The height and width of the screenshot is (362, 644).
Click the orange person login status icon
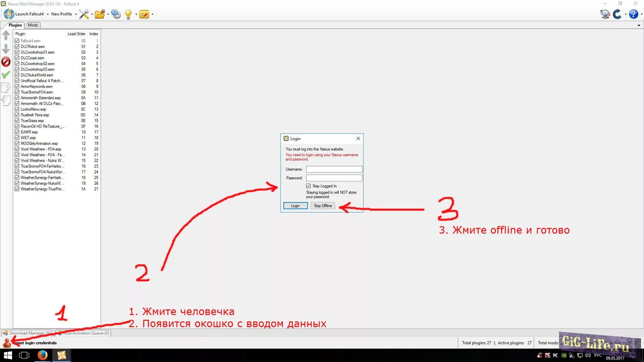(7, 343)
